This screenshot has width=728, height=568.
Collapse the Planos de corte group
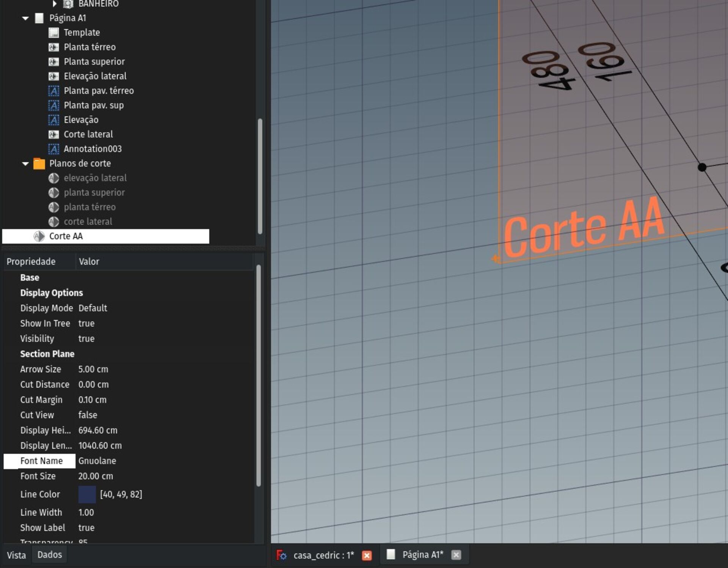(25, 164)
